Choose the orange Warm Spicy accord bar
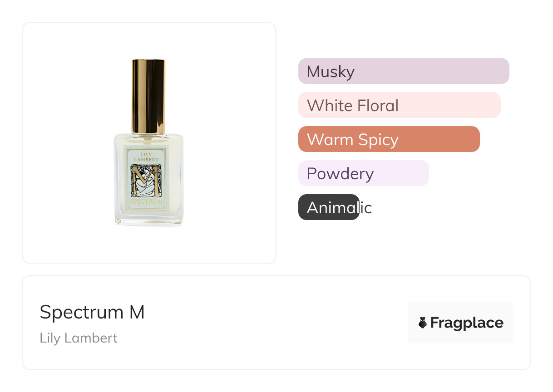 click(389, 139)
